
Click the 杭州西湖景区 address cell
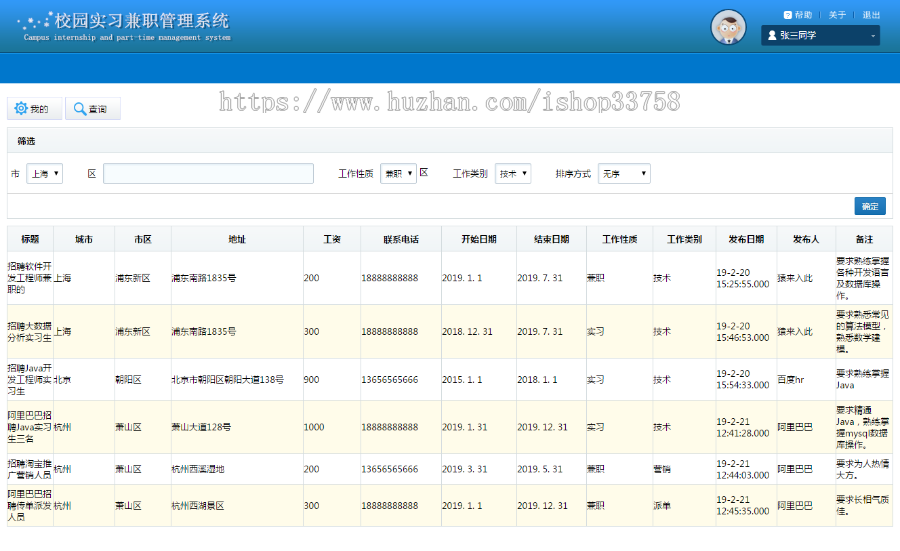click(237, 506)
